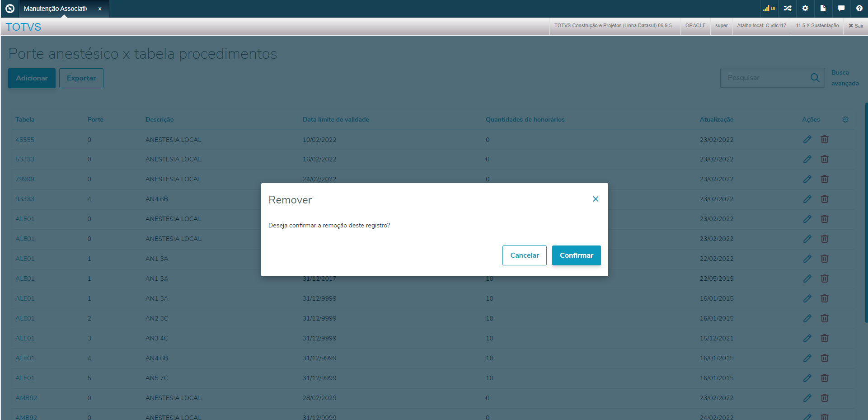868x420 pixels.
Task: Click the Adicionar button
Action: (x=32, y=78)
